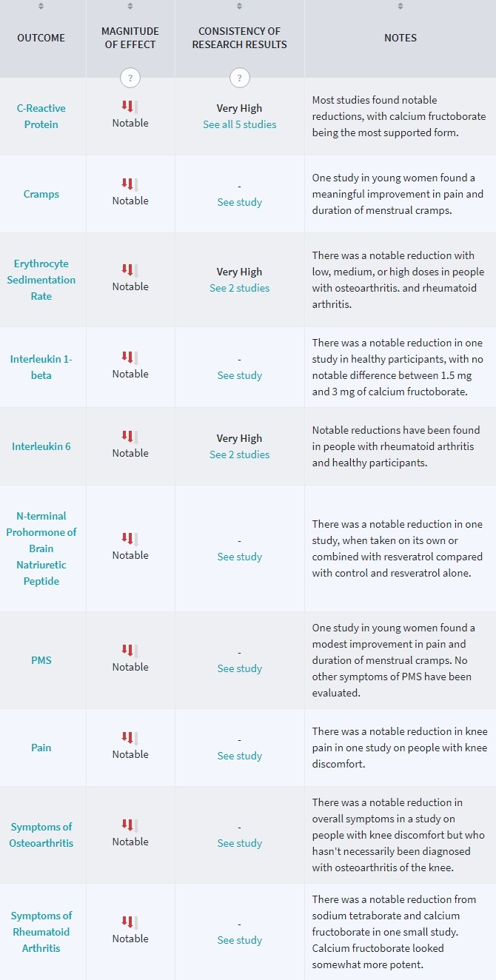
Task: Click red down-arrow icon in Pain row
Action: point(130,738)
